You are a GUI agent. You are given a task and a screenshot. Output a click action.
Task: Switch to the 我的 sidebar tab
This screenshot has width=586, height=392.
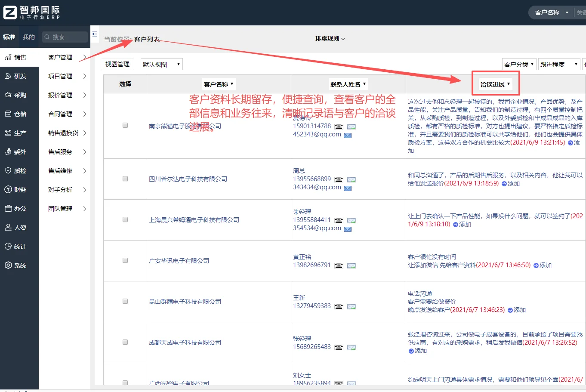coord(29,37)
